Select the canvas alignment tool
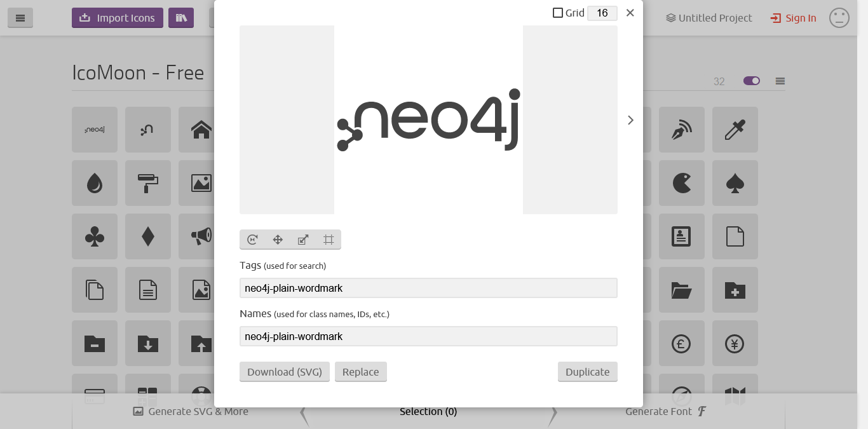Screen dimensions: 868x429 pos(329,240)
